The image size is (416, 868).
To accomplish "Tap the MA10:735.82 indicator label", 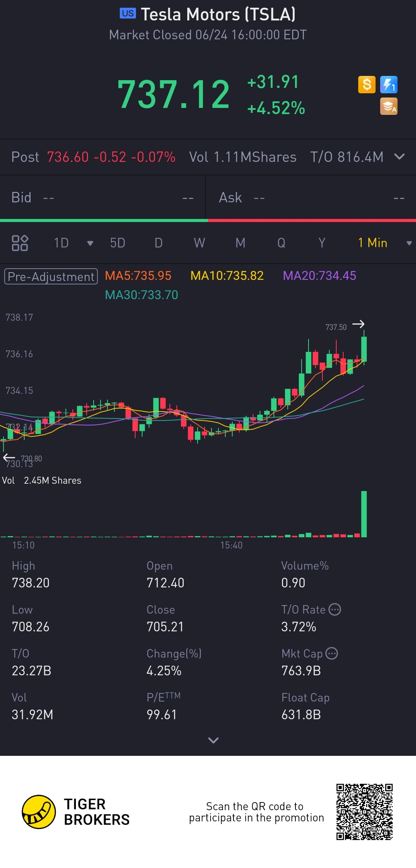I will 227,276.
